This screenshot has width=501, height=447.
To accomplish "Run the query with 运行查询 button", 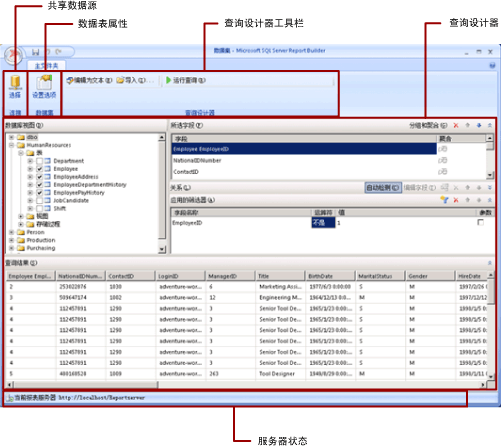I will 186,80.
